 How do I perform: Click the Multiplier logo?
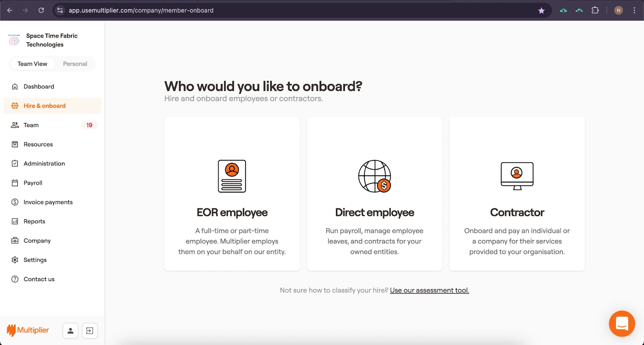(28, 331)
